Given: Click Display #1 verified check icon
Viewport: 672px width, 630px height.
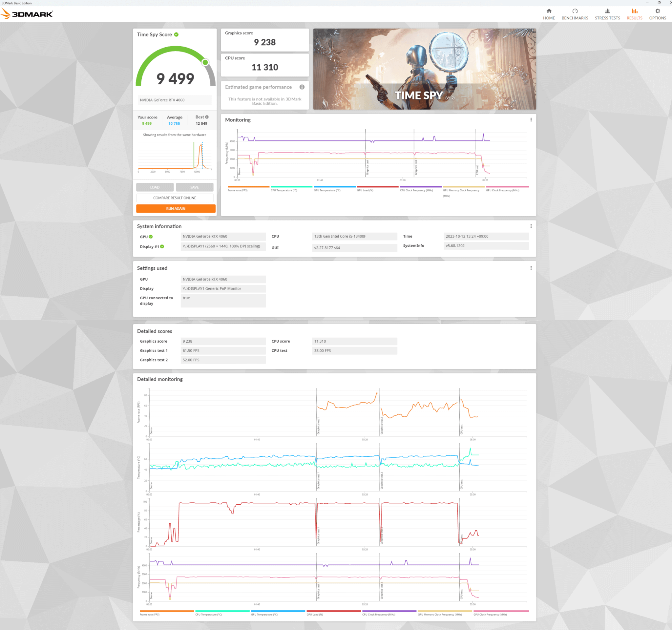Looking at the screenshot, I should 162,246.
